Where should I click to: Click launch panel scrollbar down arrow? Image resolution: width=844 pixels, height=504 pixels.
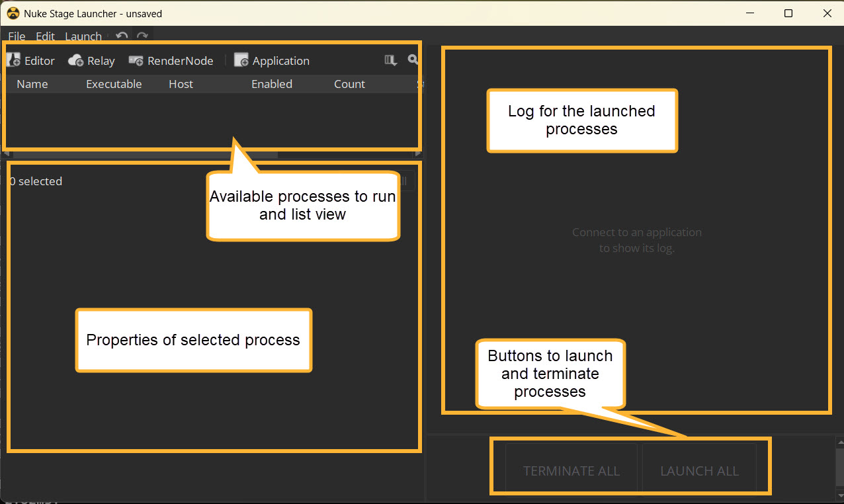pyautogui.click(x=840, y=494)
